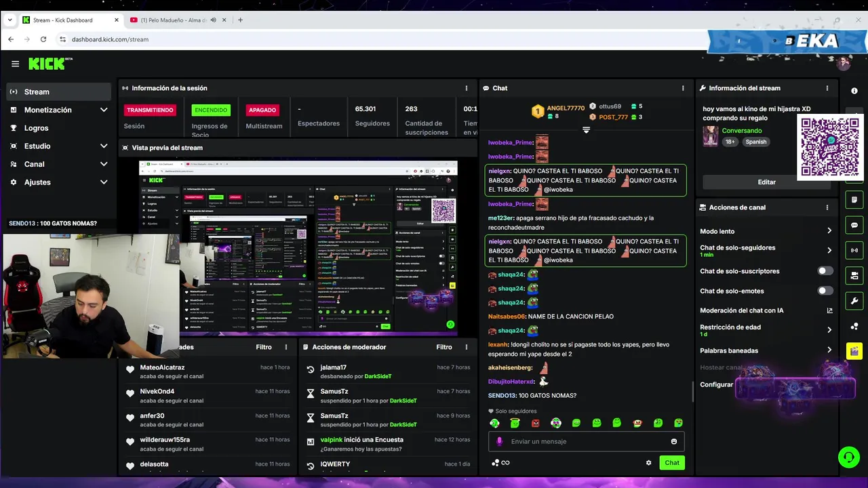Open the Filtro menu in Acciones de moderador
Viewport: 868px width, 488px height.
click(444, 347)
